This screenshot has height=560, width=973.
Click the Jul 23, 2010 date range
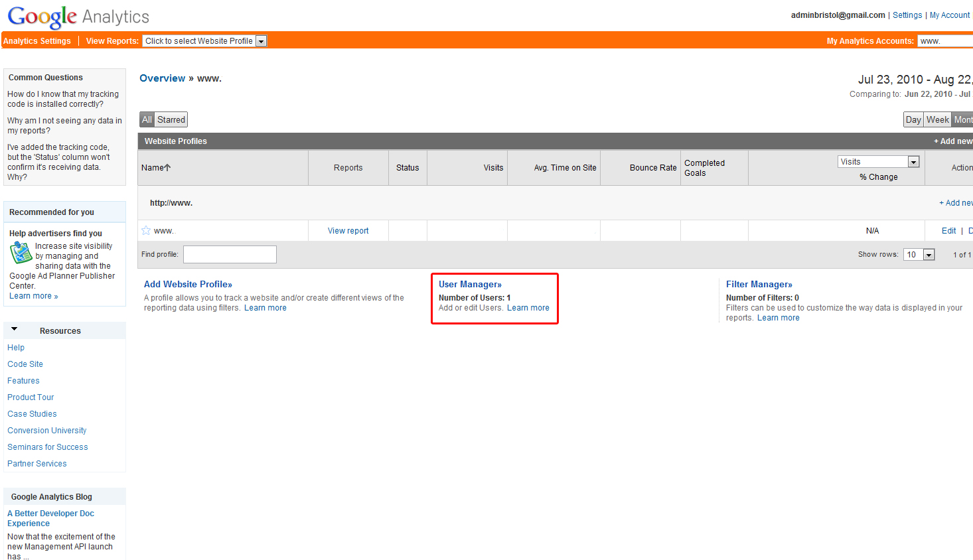coord(915,80)
